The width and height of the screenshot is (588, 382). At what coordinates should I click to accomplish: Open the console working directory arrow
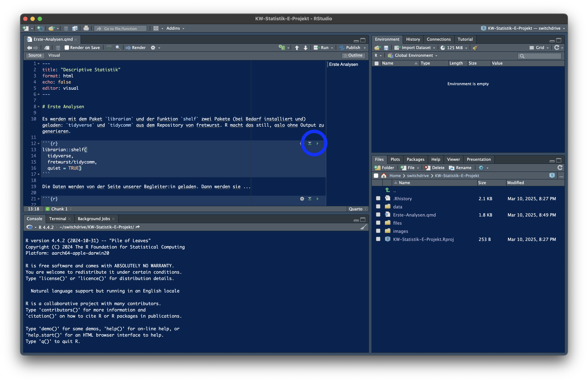pos(138,227)
